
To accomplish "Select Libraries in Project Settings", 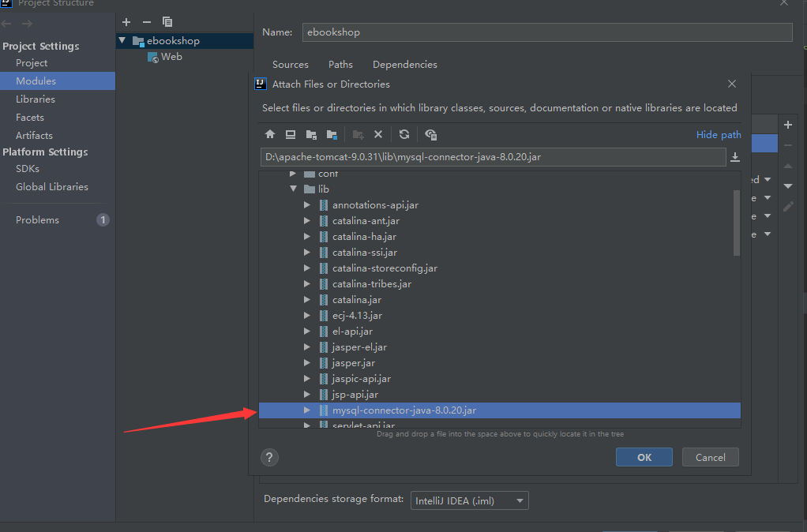I will (x=35, y=99).
